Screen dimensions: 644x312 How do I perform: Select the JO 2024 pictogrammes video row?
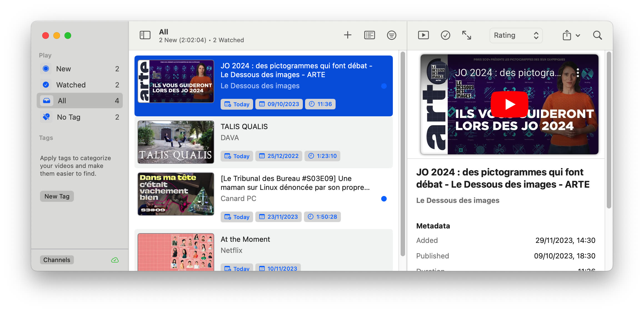coord(263,86)
